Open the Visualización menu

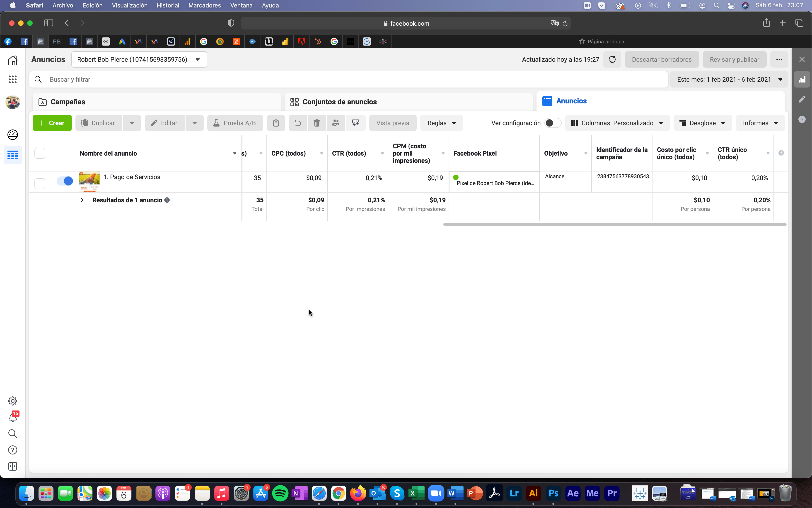[x=130, y=5]
